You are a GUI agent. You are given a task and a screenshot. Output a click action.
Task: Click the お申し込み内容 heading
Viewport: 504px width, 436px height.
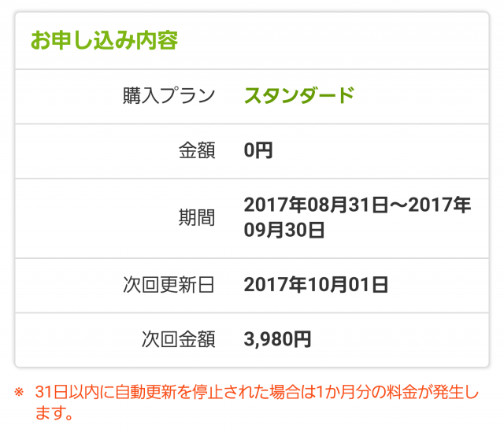point(104,40)
